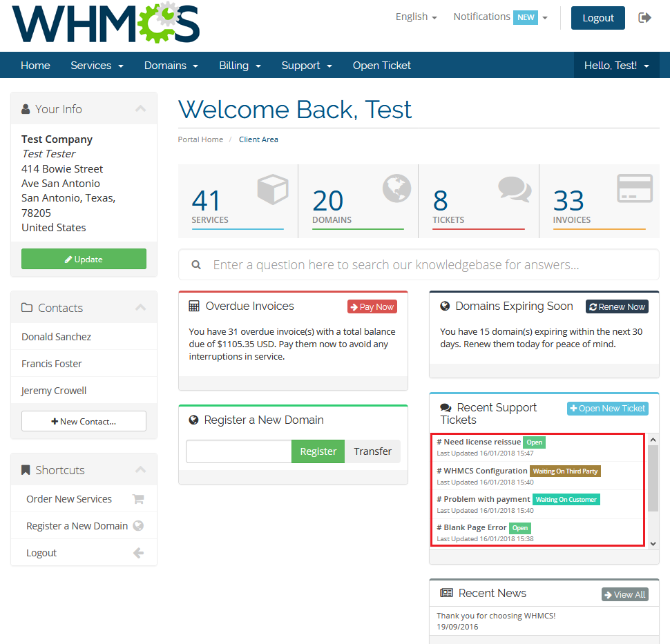
Task: Go to Home in the navigation bar
Action: point(35,66)
